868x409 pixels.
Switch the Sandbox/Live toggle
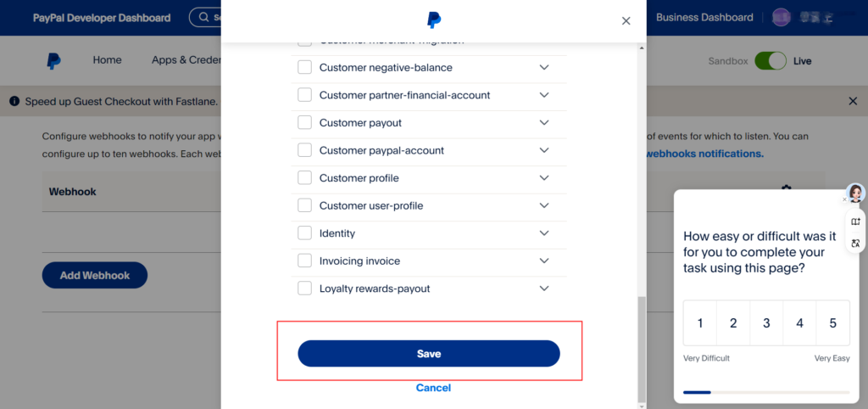(770, 61)
